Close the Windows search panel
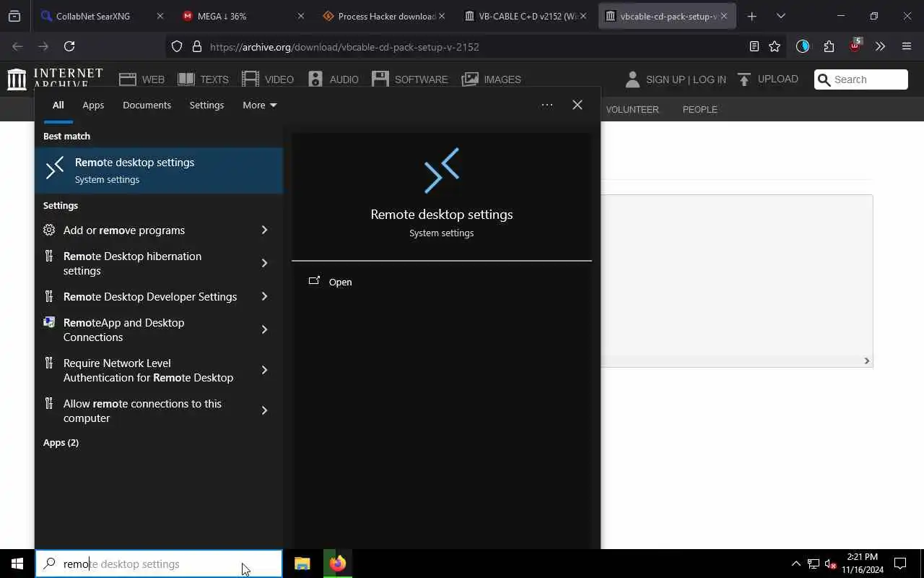This screenshot has height=578, width=924. [577, 105]
